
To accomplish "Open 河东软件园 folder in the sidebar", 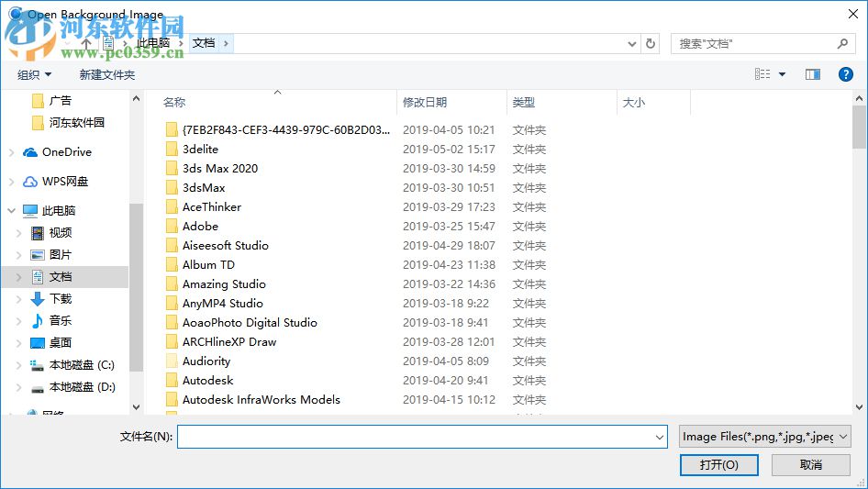I will point(68,122).
